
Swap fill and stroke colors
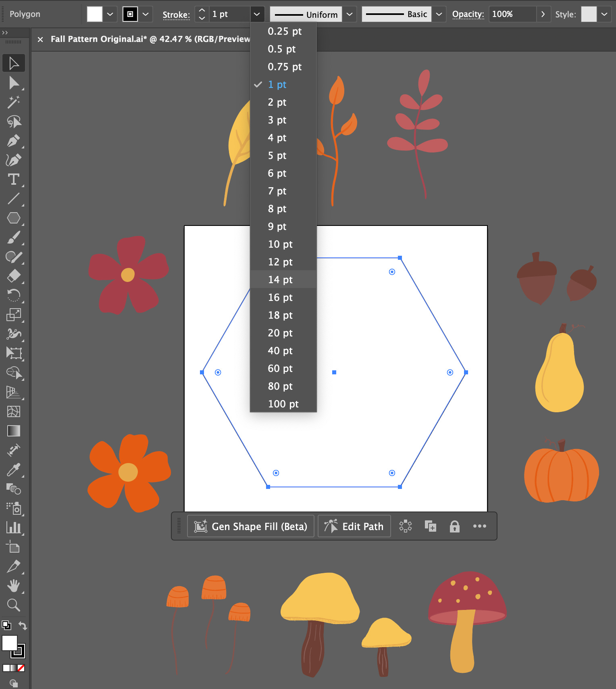coord(23,626)
